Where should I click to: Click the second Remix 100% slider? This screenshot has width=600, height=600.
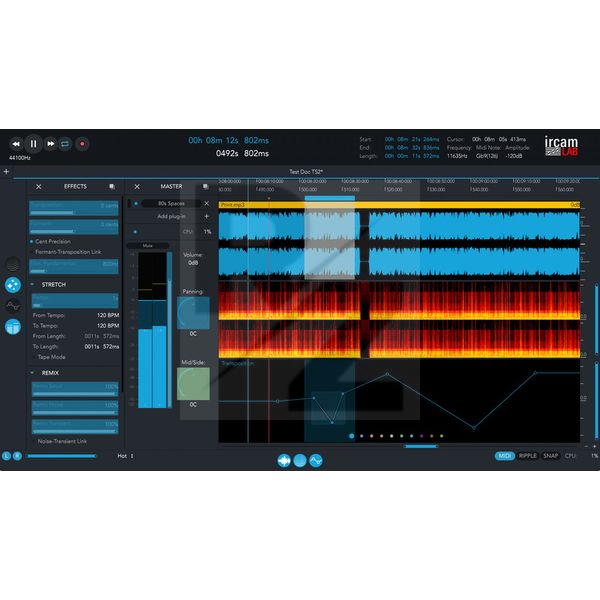click(75, 408)
